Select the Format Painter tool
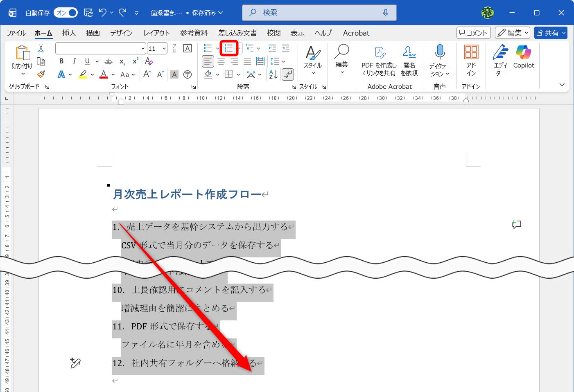This screenshot has width=574, height=392. pos(41,74)
